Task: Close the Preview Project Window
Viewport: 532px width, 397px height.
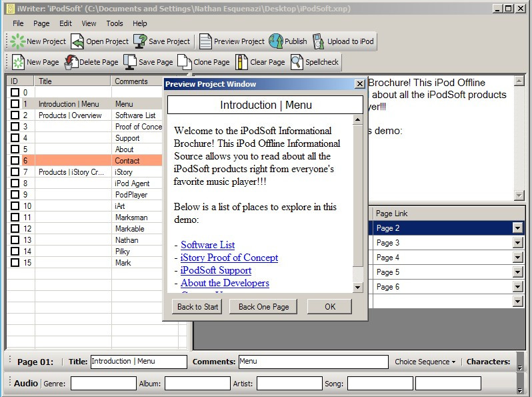Action: pos(359,84)
